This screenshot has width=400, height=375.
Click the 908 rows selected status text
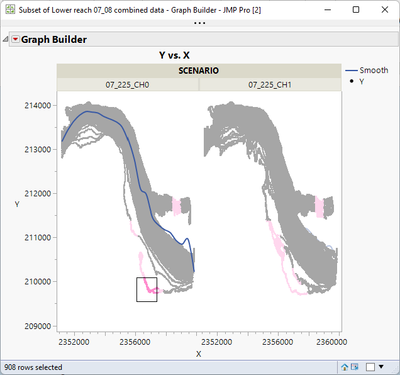tap(33, 367)
